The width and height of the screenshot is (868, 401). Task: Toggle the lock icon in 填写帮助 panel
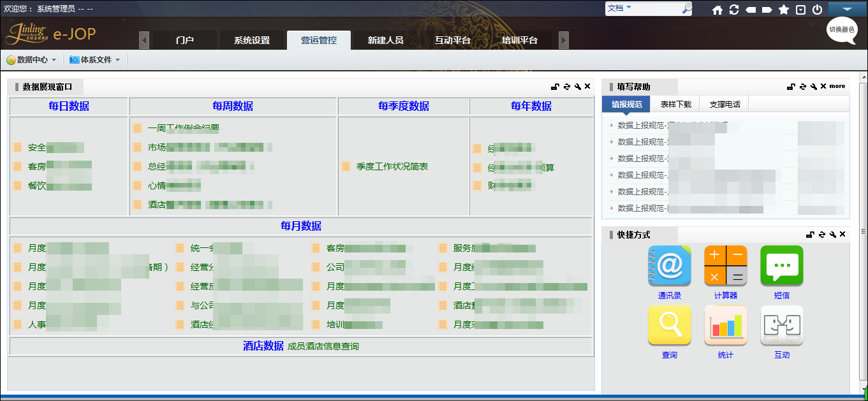tap(791, 87)
